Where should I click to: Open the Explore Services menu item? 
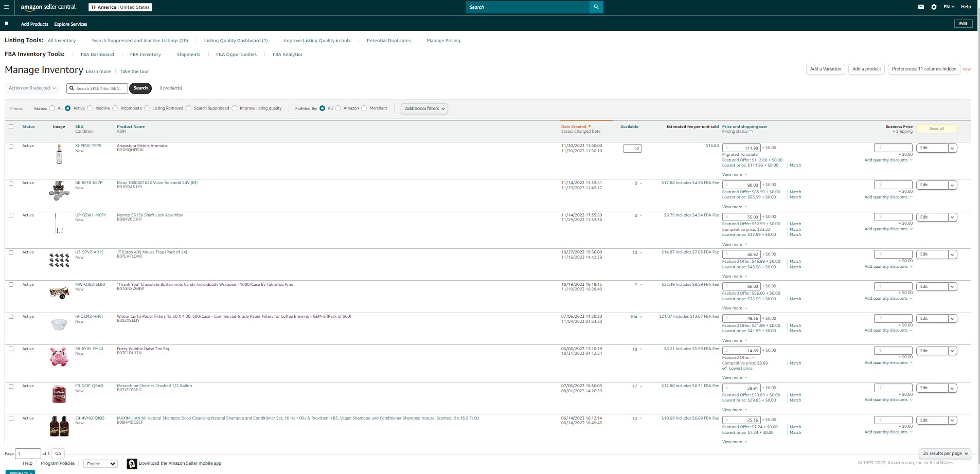[x=70, y=24]
